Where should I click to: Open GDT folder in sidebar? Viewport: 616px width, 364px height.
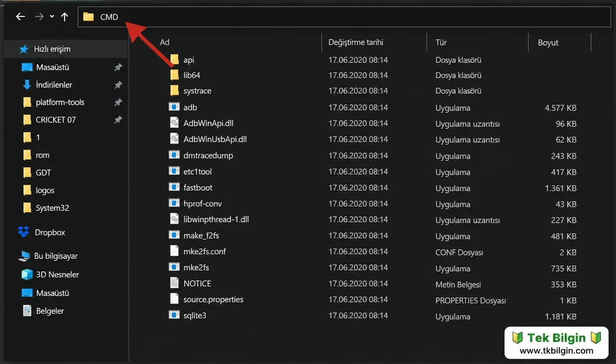click(x=44, y=173)
